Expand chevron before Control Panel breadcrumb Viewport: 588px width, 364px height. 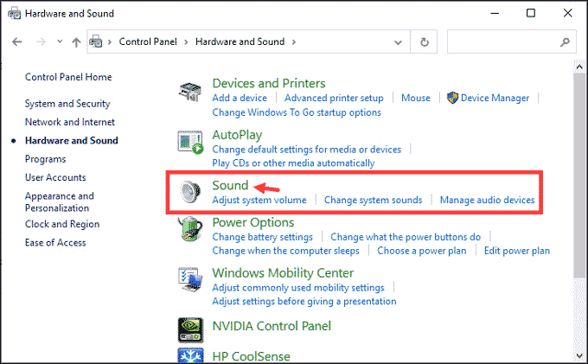click(110, 42)
